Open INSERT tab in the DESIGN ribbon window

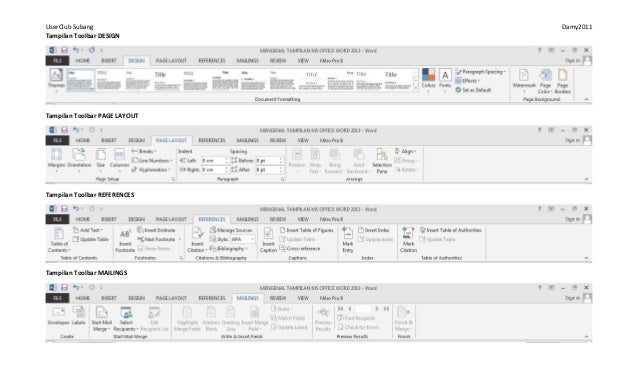tap(109, 61)
